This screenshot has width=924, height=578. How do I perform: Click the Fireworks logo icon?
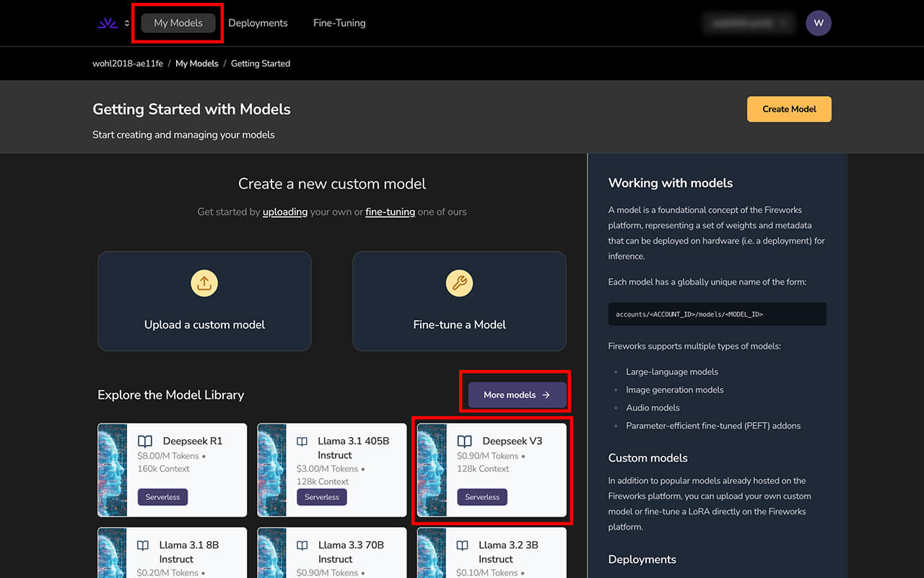[108, 23]
